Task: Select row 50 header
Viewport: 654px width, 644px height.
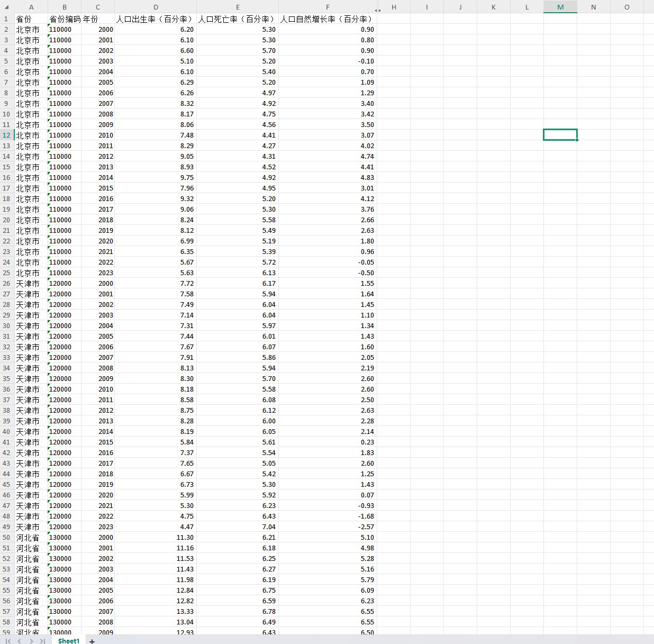Action: click(x=6, y=537)
